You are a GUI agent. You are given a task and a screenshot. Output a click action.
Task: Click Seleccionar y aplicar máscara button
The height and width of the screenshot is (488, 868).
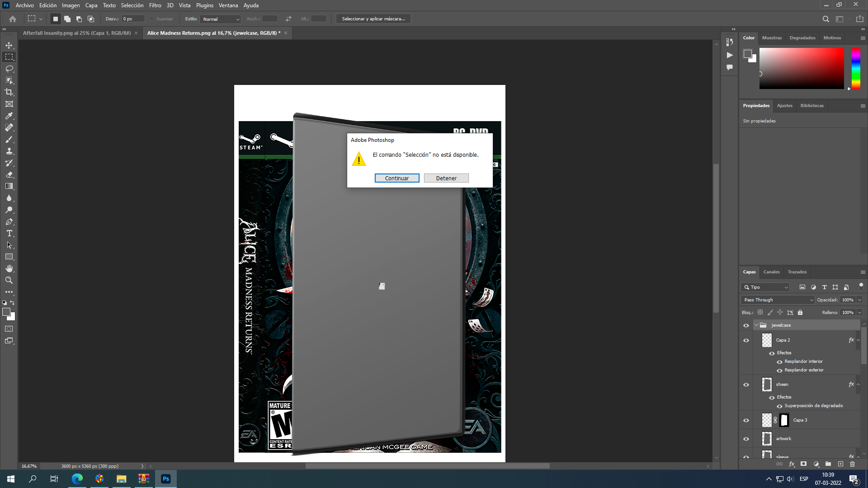coord(373,19)
